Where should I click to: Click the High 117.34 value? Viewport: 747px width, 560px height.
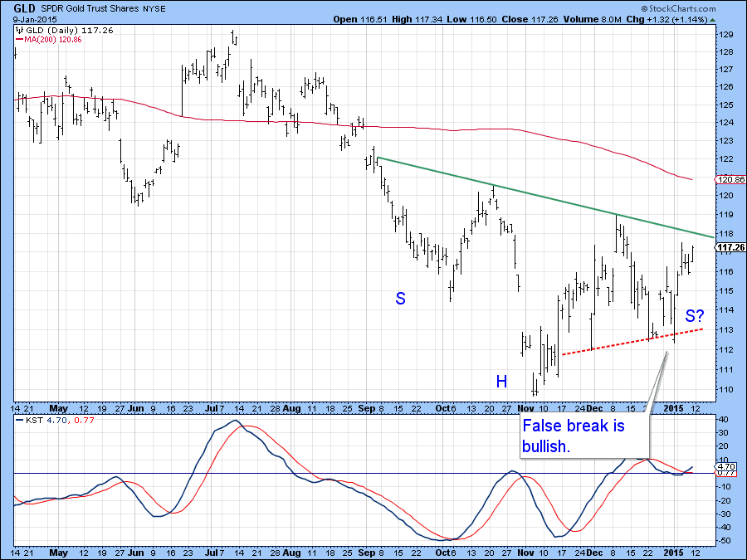[x=417, y=20]
